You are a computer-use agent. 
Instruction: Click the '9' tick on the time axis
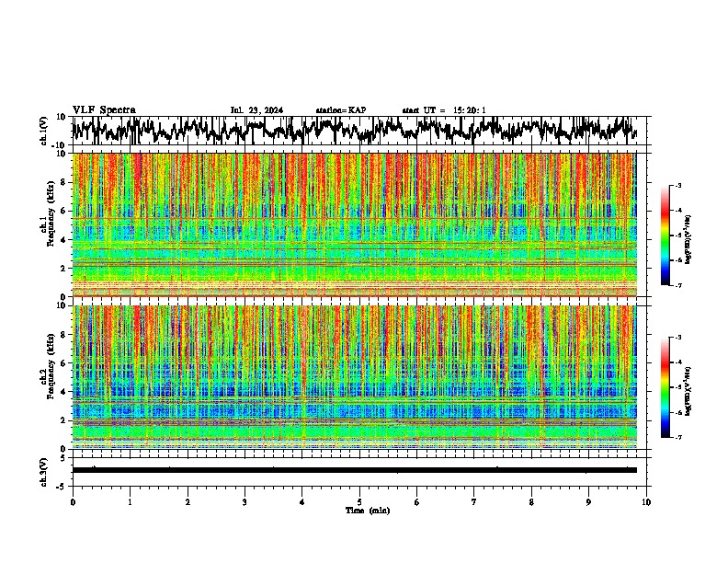[588, 502]
